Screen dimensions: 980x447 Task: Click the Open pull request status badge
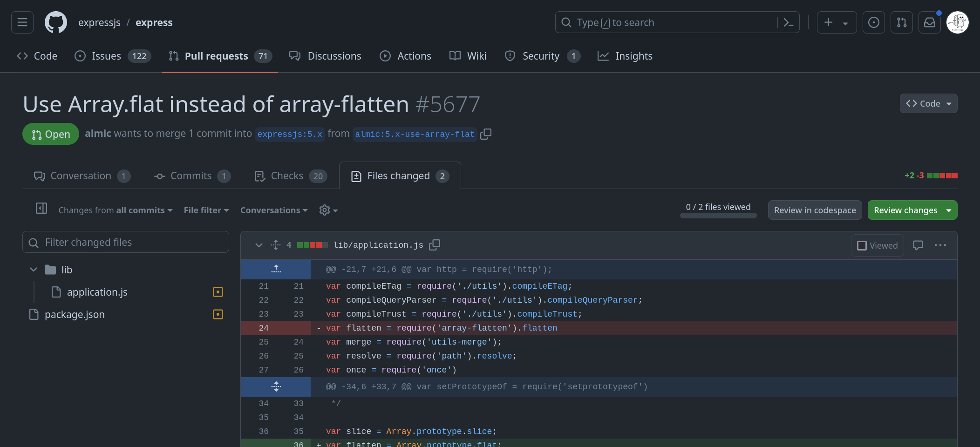pyautogui.click(x=51, y=134)
